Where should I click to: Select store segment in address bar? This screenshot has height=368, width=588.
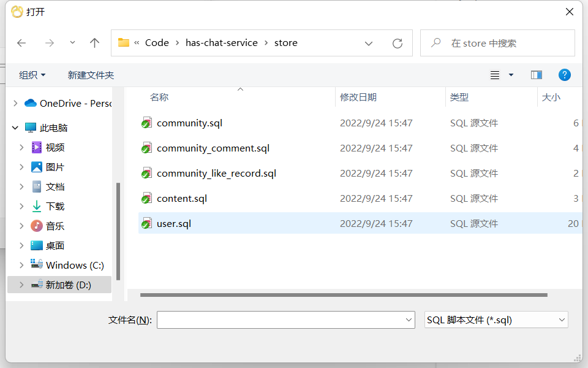click(286, 43)
